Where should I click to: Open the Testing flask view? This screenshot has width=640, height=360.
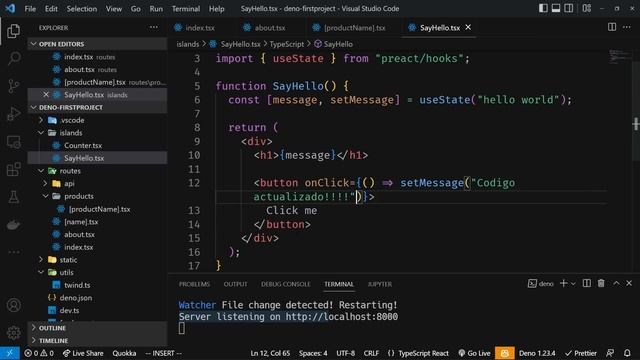(x=13, y=197)
